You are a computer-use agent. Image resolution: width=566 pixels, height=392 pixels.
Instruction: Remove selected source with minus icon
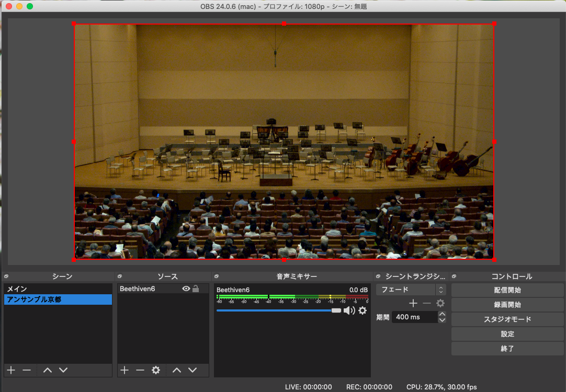[x=140, y=370]
